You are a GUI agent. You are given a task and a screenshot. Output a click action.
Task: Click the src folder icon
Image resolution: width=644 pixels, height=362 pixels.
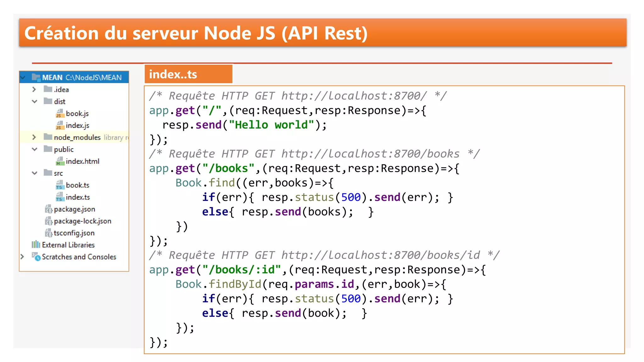coord(48,173)
